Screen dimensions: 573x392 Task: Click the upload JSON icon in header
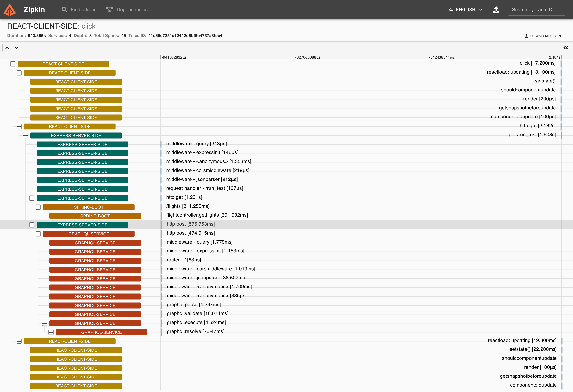pyautogui.click(x=496, y=10)
